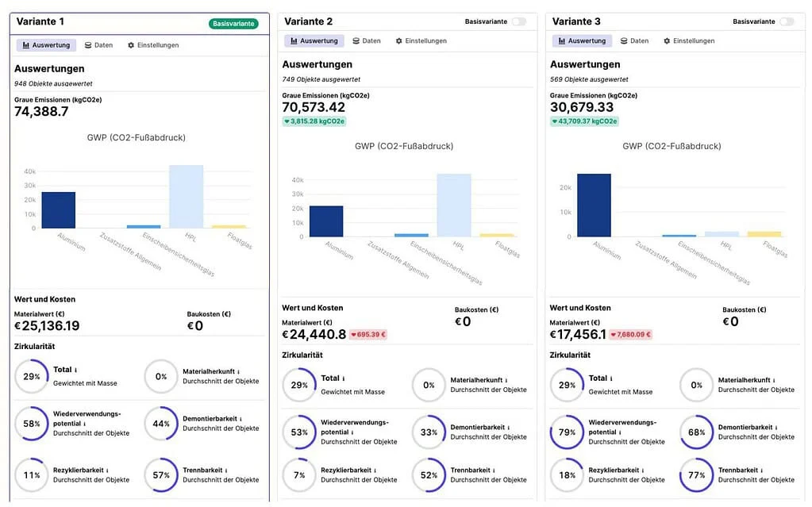Click the Auswertung chart icon in Variante 2
The image size is (812, 507).
point(294,41)
